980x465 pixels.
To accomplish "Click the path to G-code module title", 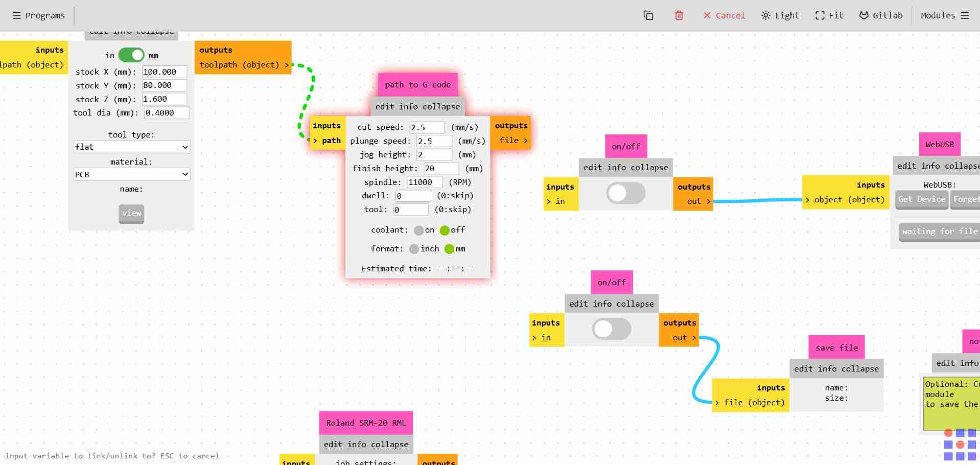I will click(418, 85).
